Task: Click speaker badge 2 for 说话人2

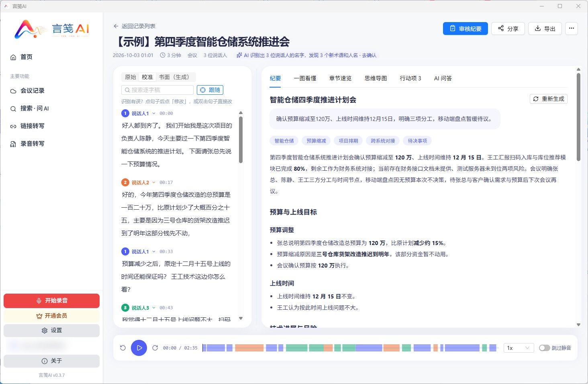Action: pos(125,182)
